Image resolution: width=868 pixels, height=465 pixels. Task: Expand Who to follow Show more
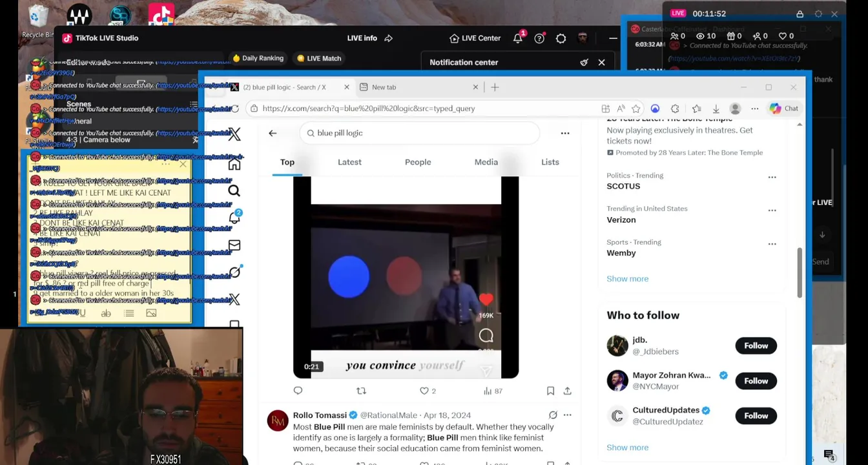coord(627,447)
